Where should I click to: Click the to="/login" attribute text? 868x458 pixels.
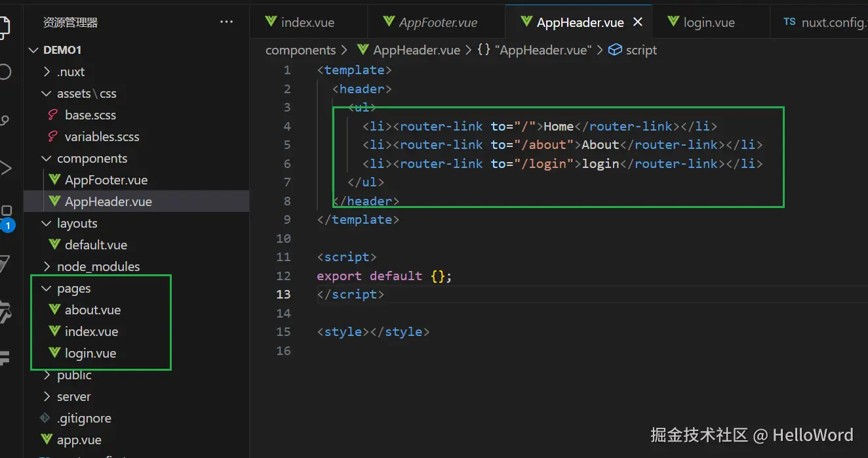(532, 163)
